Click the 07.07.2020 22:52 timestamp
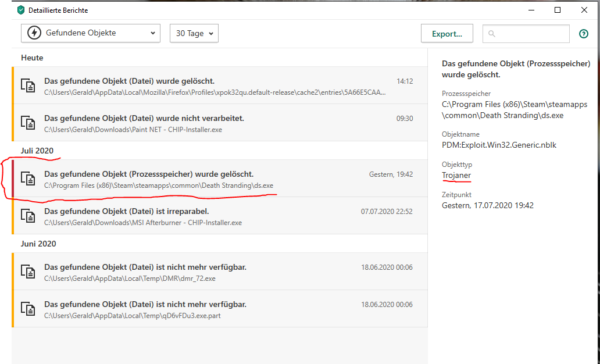Screen dimensions: 600x364 click(387, 212)
